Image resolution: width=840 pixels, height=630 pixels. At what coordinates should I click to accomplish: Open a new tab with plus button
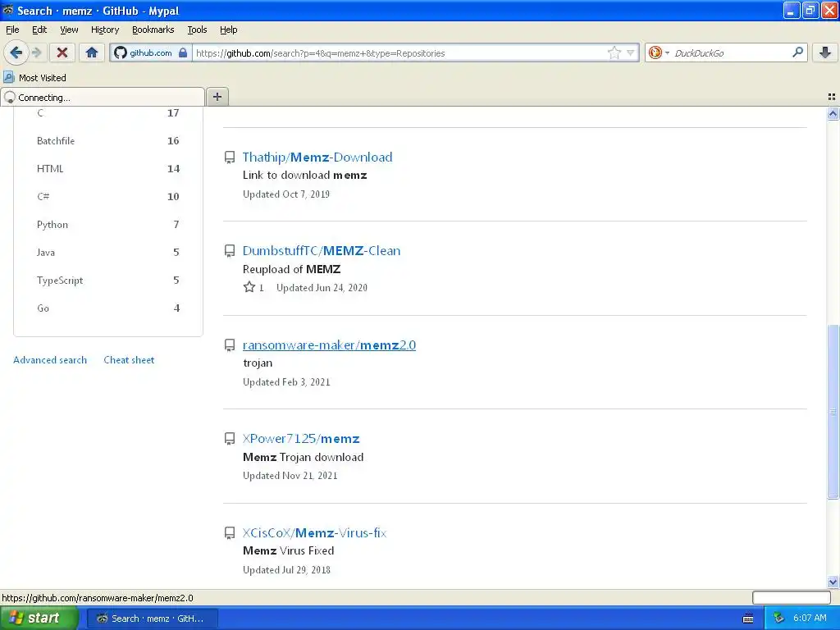217,97
